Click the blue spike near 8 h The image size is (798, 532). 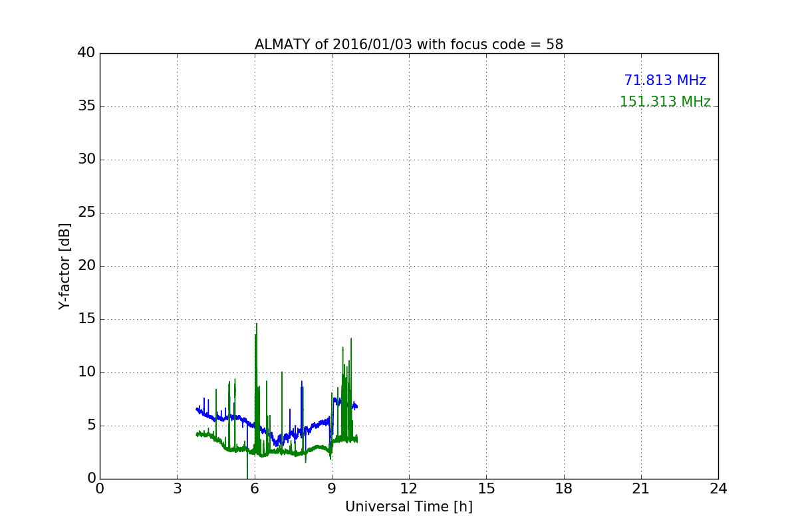[302, 406]
